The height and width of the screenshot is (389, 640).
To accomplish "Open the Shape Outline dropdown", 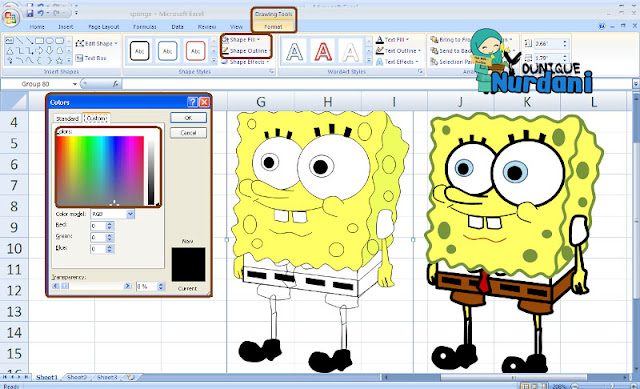I will coord(245,51).
